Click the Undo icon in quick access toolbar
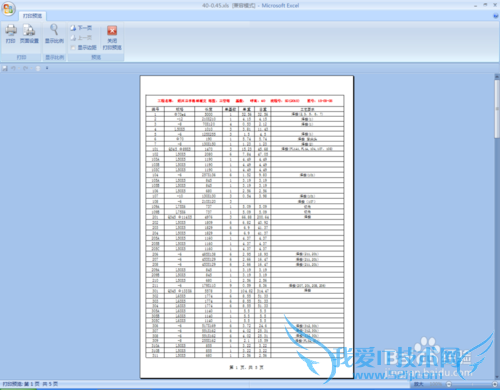This screenshot has height=390, width=500. click(x=13, y=68)
